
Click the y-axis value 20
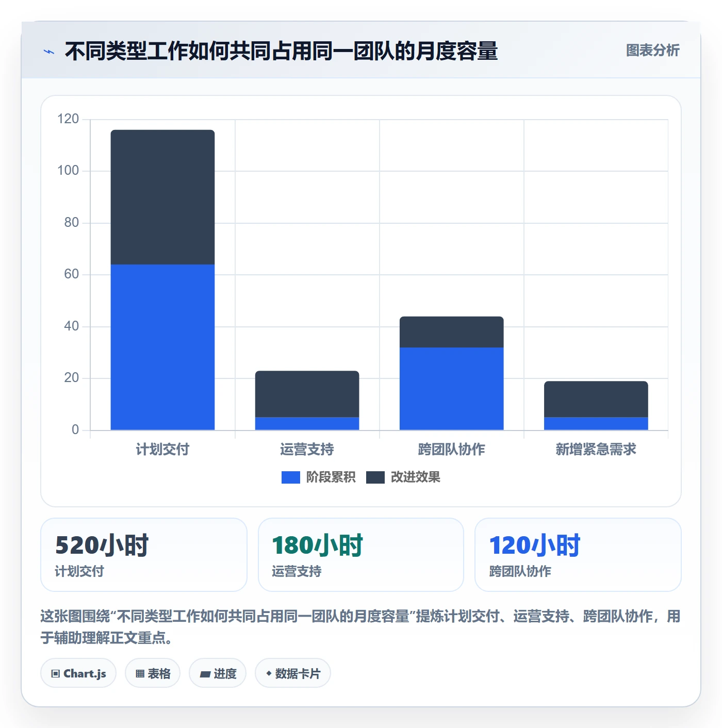pos(72,378)
